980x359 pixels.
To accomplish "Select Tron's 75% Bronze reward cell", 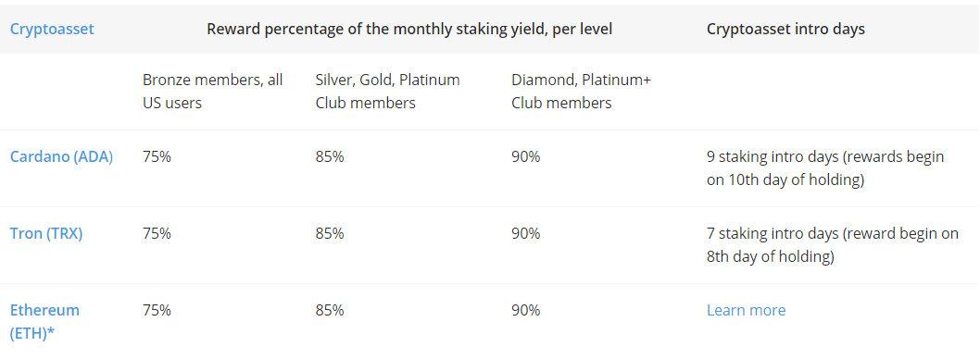I will (x=157, y=233).
